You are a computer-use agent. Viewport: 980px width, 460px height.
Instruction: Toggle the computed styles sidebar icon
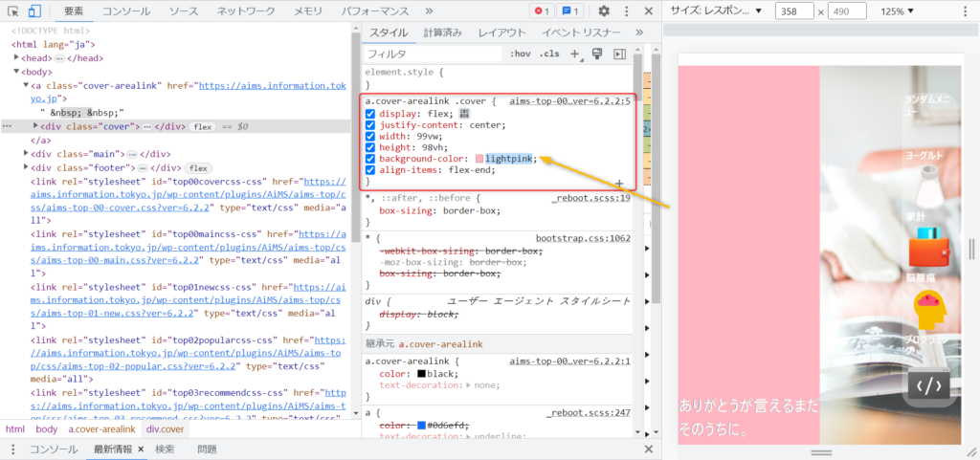619,55
